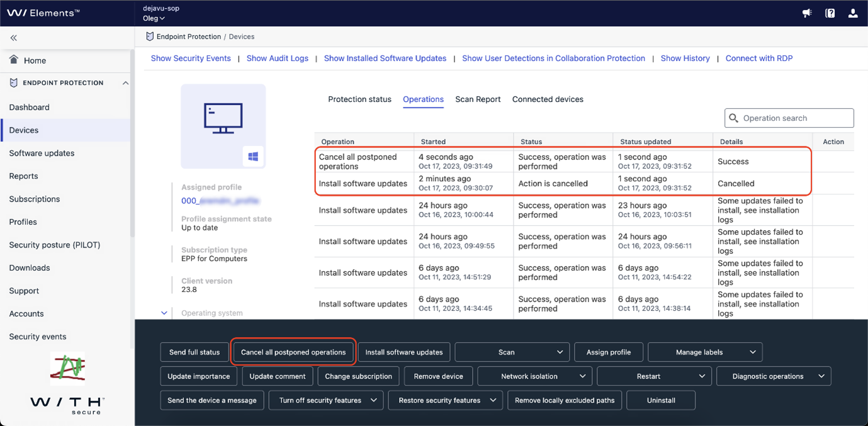The height and width of the screenshot is (426, 868).
Task: Open the Turn off security features dropdown
Action: (x=326, y=400)
